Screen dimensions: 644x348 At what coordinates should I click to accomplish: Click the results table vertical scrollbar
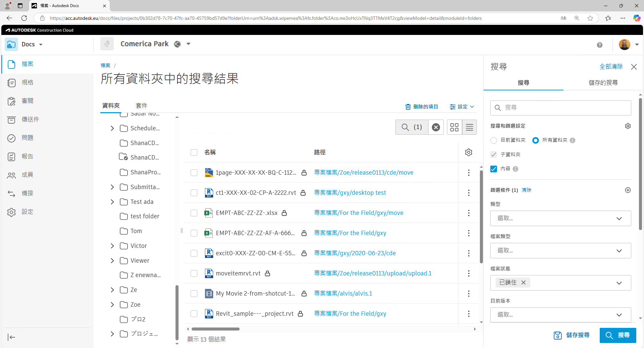[x=481, y=217]
